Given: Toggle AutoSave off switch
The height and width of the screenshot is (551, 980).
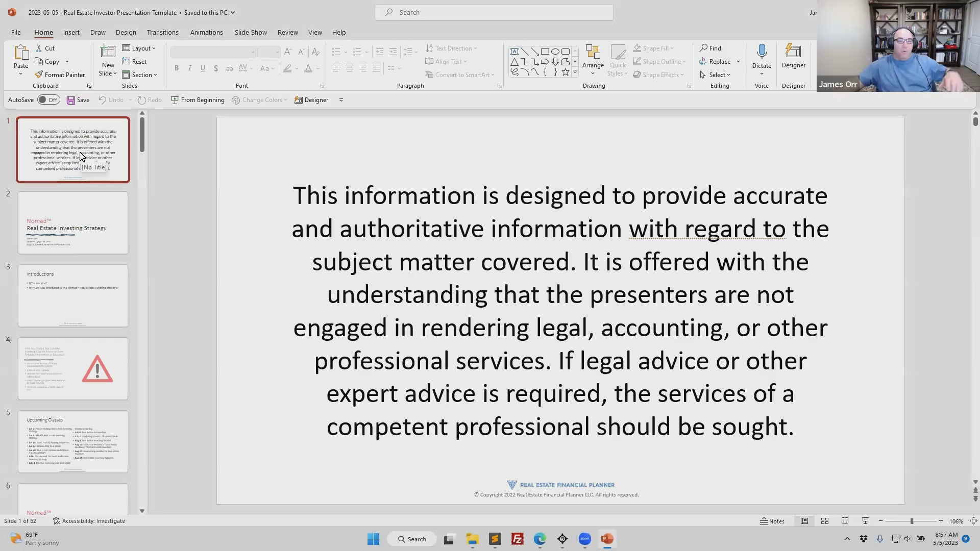Looking at the screenshot, I should pos(48,100).
